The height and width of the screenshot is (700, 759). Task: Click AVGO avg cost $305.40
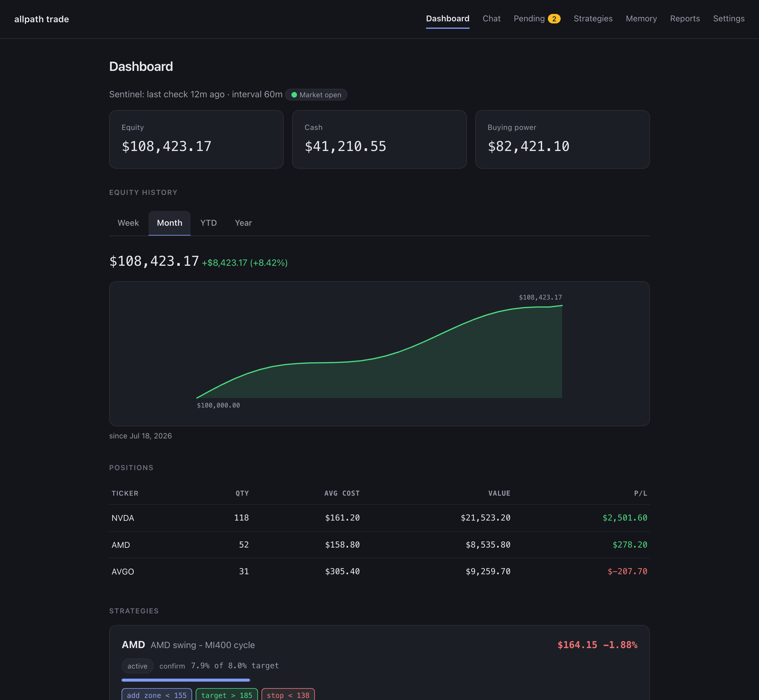(x=342, y=572)
